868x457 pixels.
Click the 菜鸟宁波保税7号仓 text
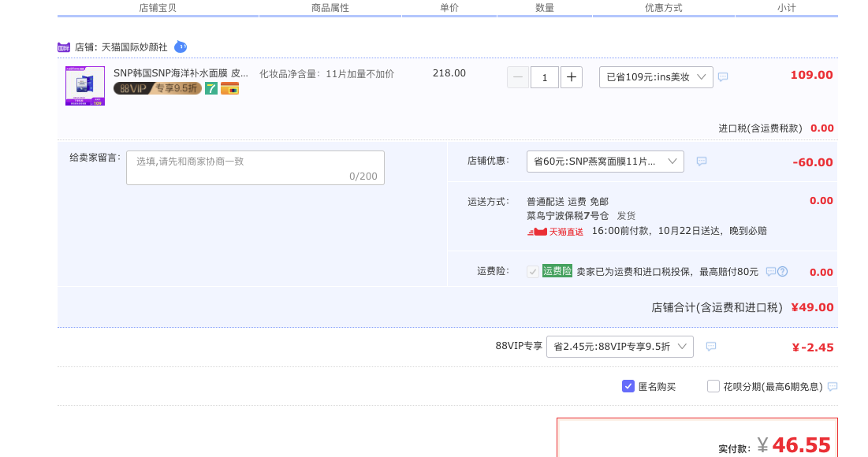tap(568, 216)
